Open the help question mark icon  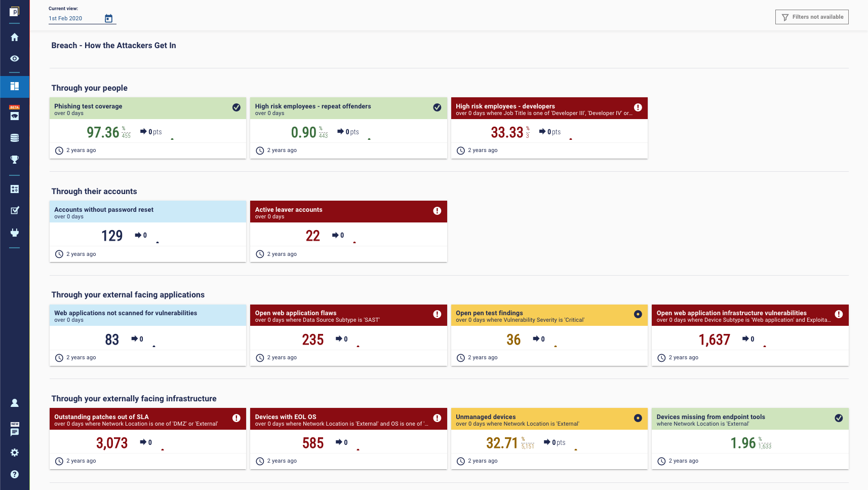click(x=15, y=474)
